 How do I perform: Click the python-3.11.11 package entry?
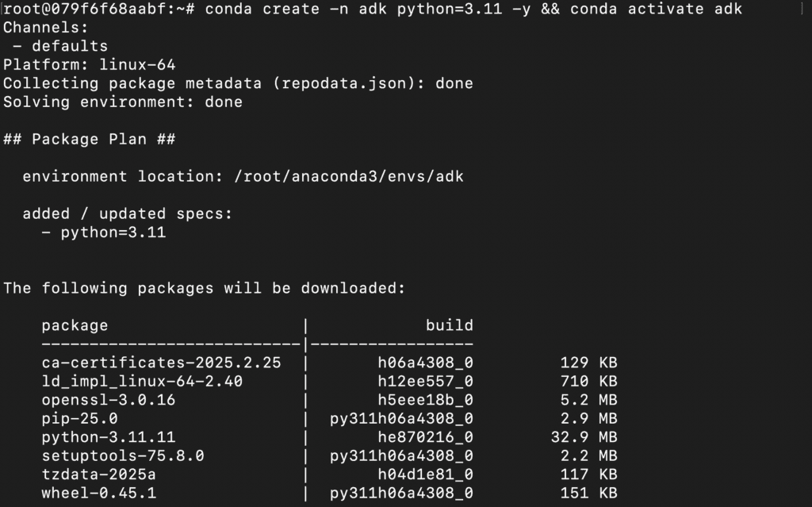click(108, 437)
